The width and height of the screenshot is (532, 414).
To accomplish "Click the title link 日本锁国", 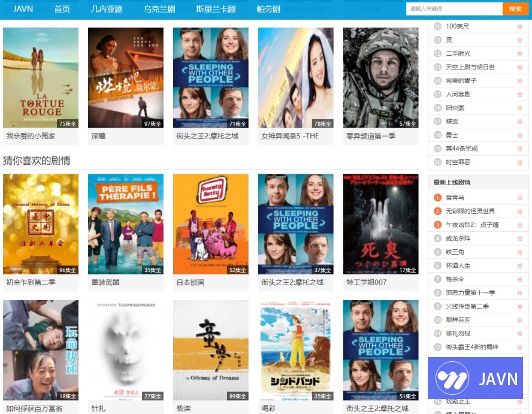I will click(191, 282).
